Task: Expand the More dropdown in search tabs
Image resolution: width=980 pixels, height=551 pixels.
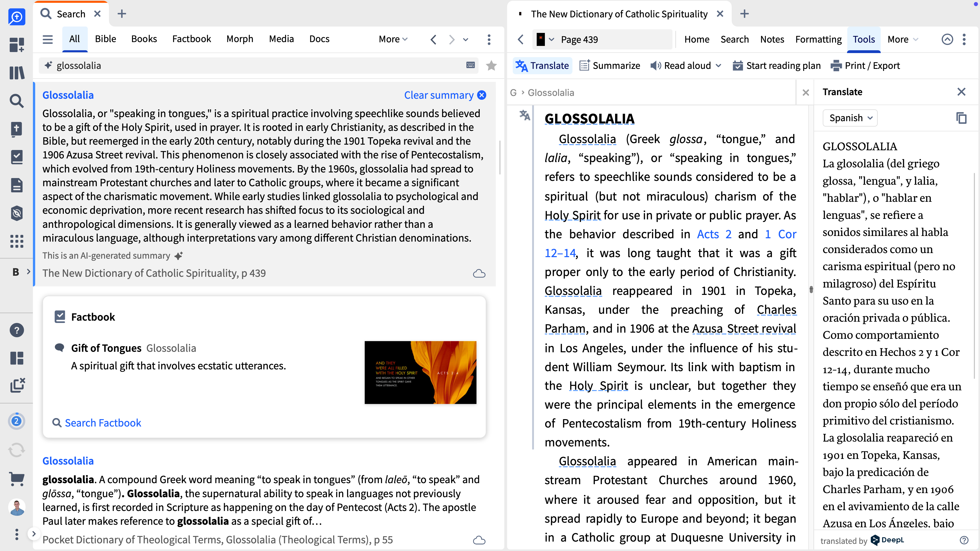Action: click(x=393, y=39)
